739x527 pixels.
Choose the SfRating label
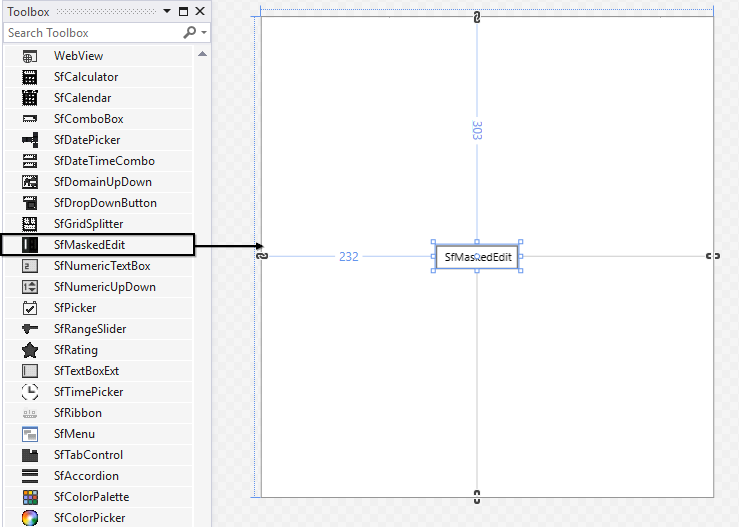point(76,350)
